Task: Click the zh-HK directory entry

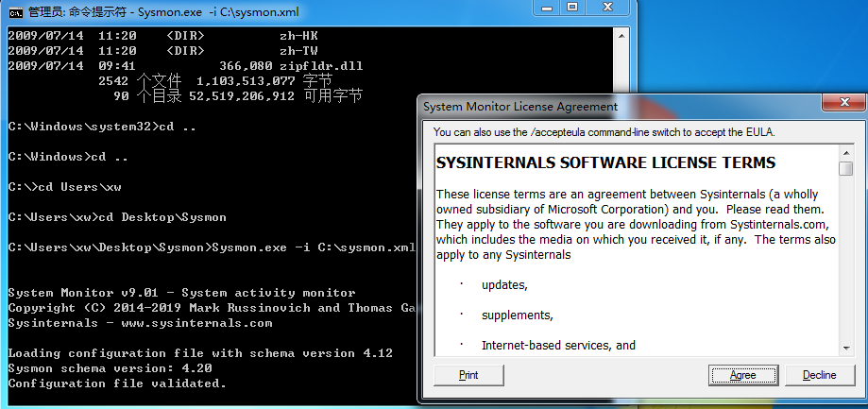Action: [163, 36]
